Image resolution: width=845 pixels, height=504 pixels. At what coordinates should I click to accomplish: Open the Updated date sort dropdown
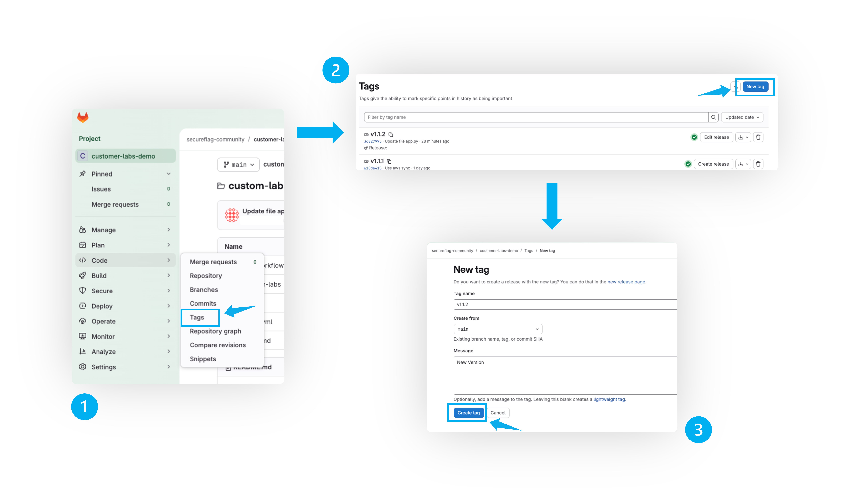tap(742, 117)
